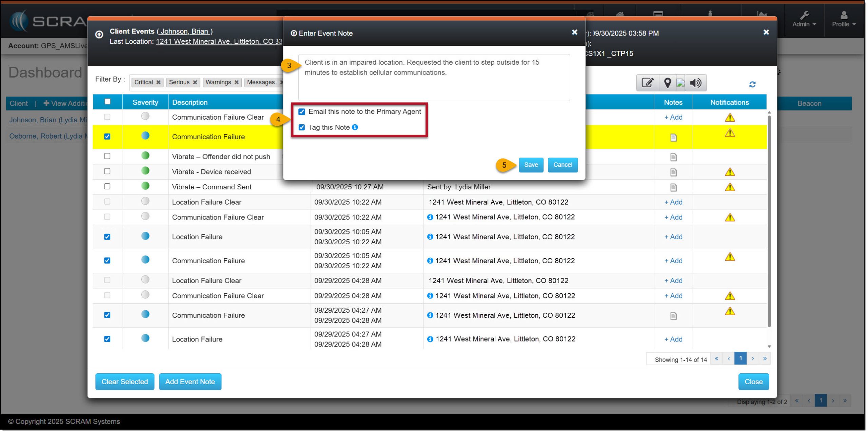Remove the Critical filter tag
868x433 pixels.
click(x=158, y=82)
